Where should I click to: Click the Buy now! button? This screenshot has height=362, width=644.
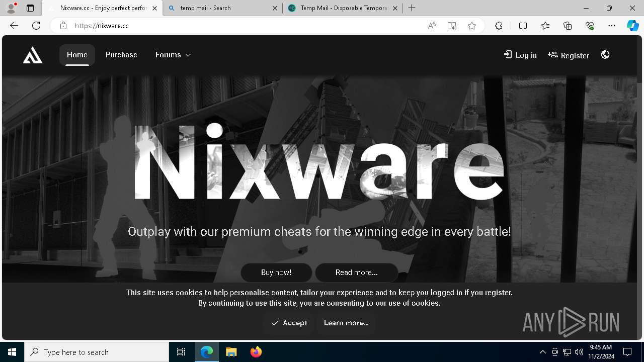pyautogui.click(x=276, y=273)
